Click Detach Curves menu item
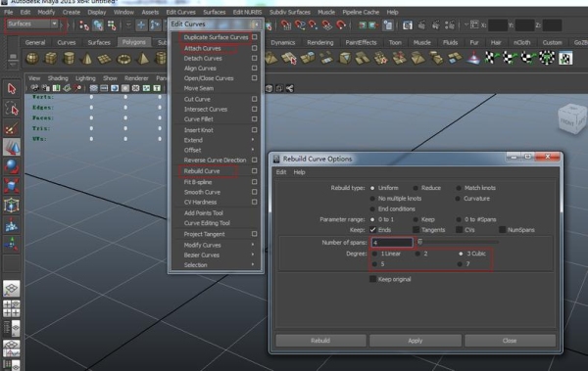This screenshot has height=371, width=588. 203,58
